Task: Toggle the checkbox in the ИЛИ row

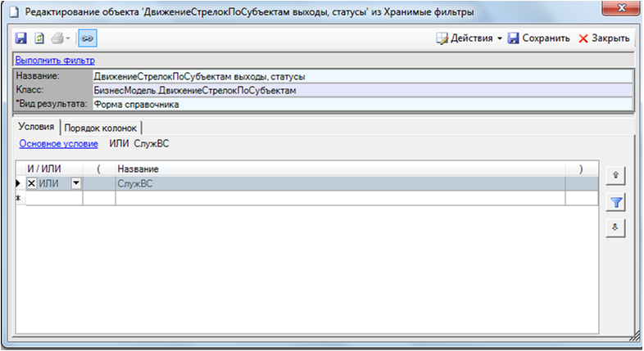Action: tap(32, 184)
